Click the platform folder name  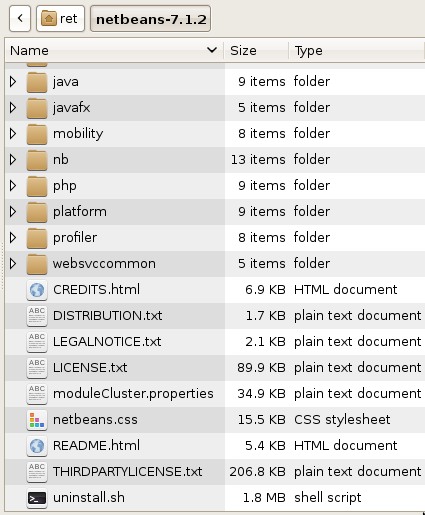(80, 212)
